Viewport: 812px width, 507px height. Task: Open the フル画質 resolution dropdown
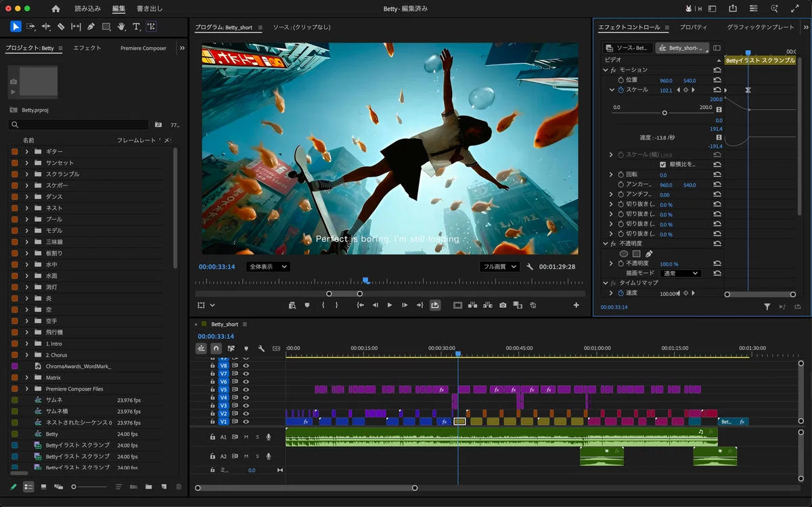(x=499, y=267)
